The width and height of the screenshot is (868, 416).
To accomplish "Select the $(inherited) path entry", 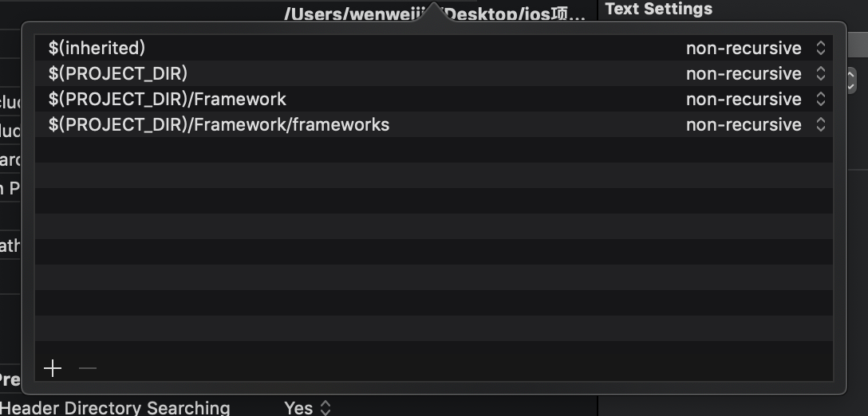I will tap(97, 49).
